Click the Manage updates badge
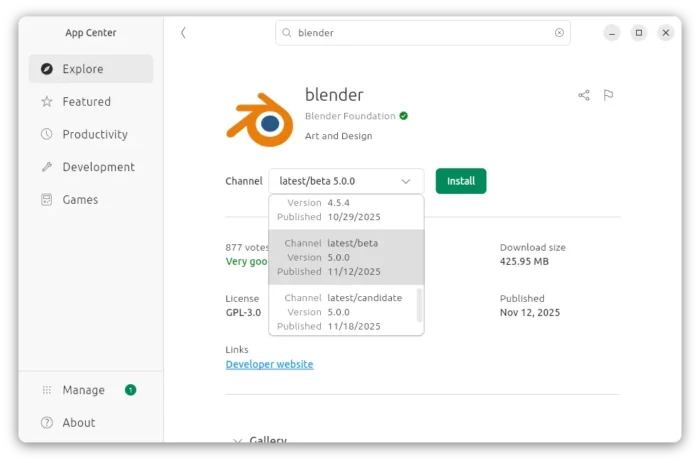700x463 pixels. point(130,389)
